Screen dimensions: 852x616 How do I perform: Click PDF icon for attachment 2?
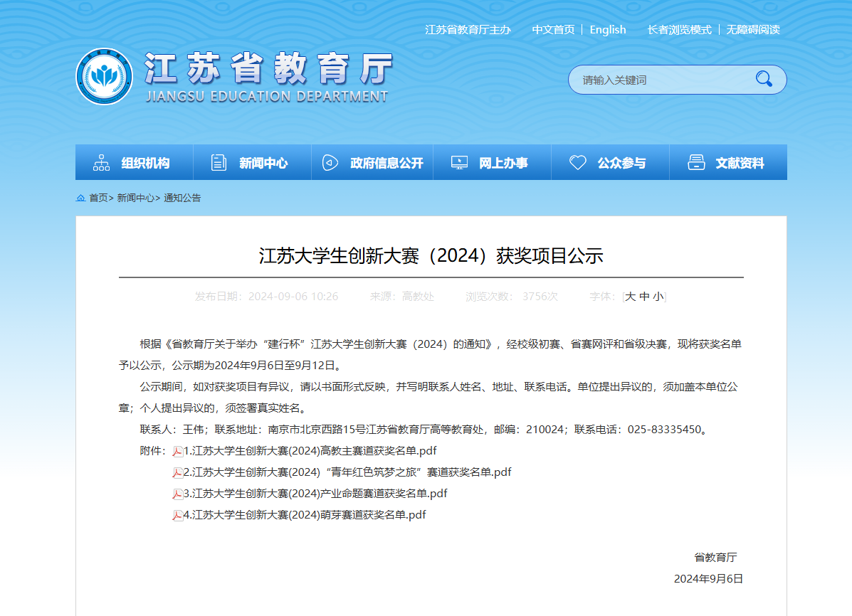[178, 472]
